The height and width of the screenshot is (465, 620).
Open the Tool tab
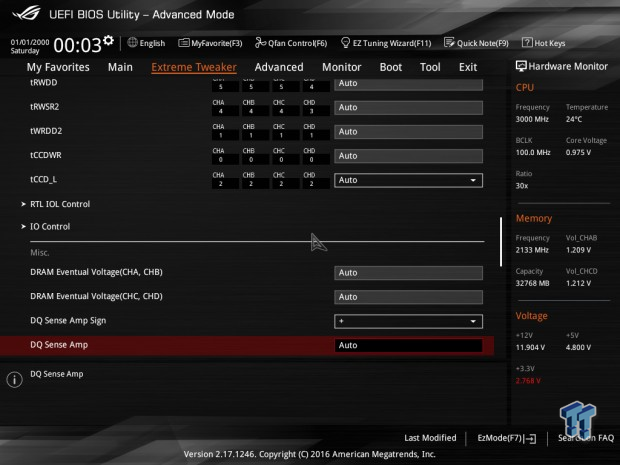(x=430, y=67)
